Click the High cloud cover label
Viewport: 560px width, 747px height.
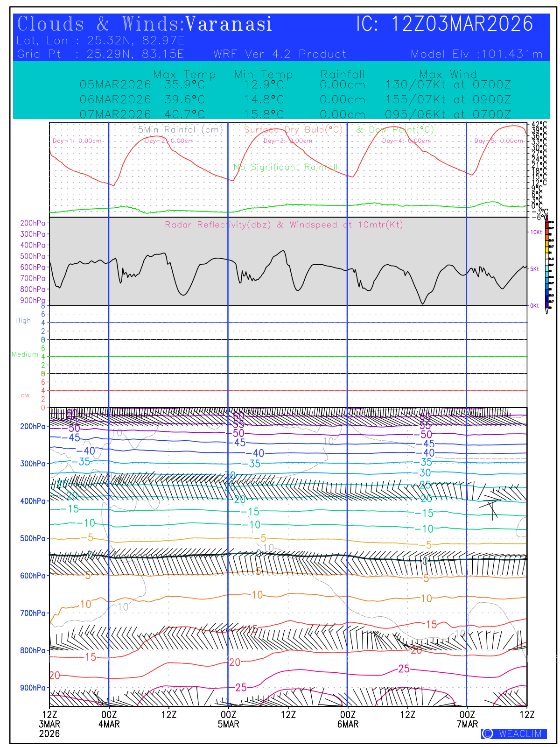(x=23, y=321)
